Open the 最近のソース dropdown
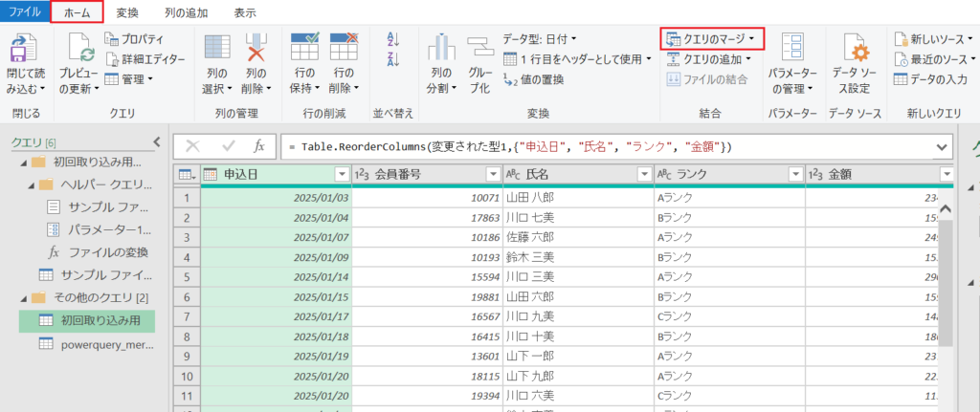The height and width of the screenshot is (412, 980). (934, 59)
